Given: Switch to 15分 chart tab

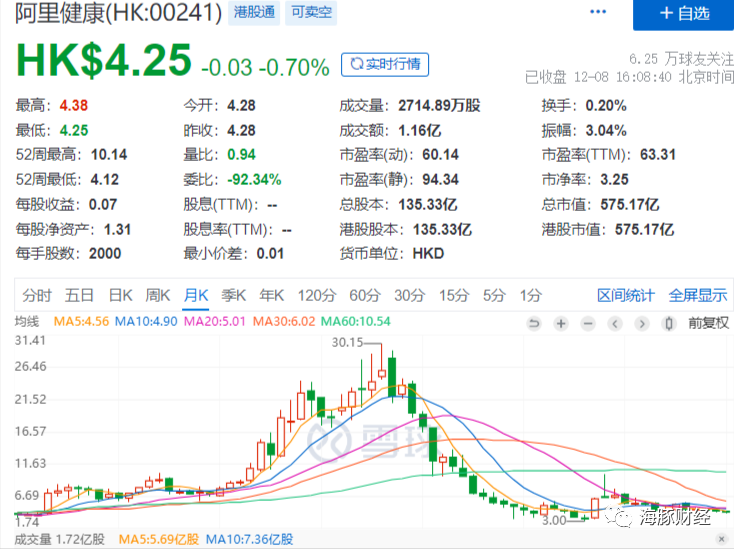Looking at the screenshot, I should [x=454, y=295].
